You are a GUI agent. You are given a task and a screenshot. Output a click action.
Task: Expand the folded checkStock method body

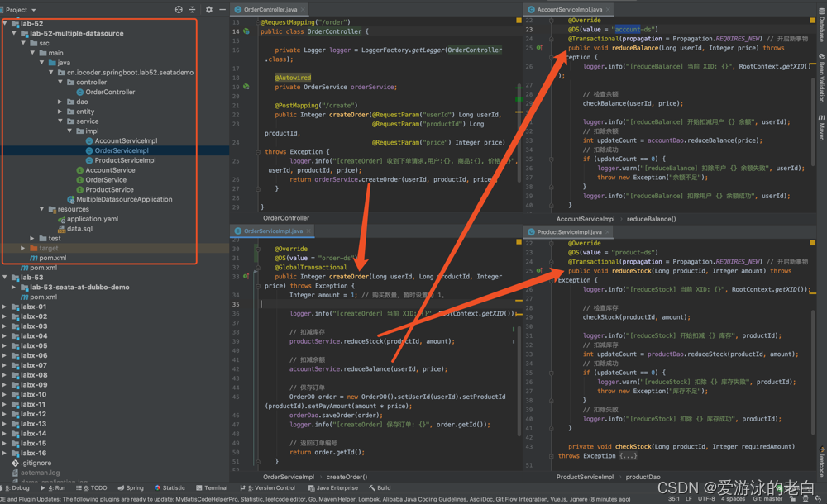tap(629, 456)
